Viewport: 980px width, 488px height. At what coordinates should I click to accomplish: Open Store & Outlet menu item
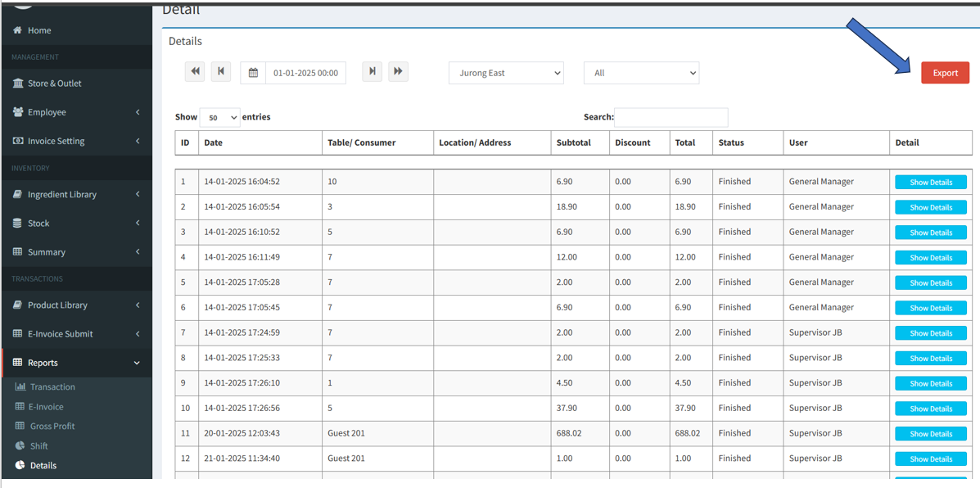click(76, 83)
